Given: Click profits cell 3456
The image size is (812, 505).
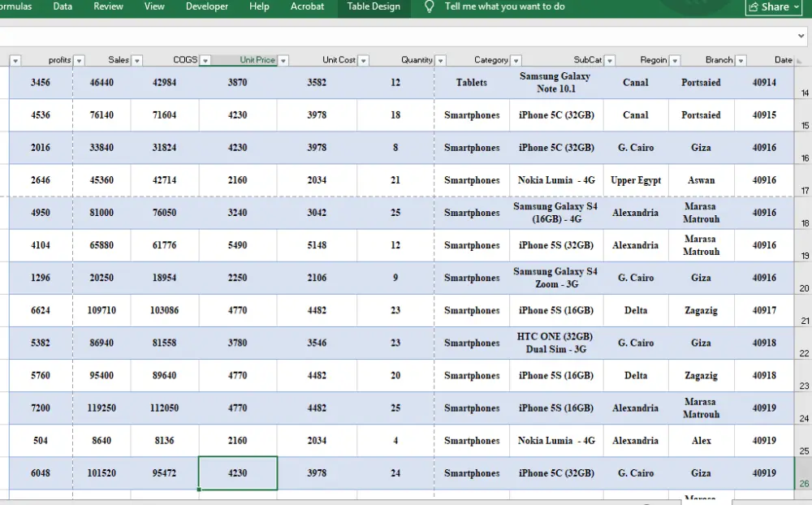Looking at the screenshot, I should (x=41, y=82).
